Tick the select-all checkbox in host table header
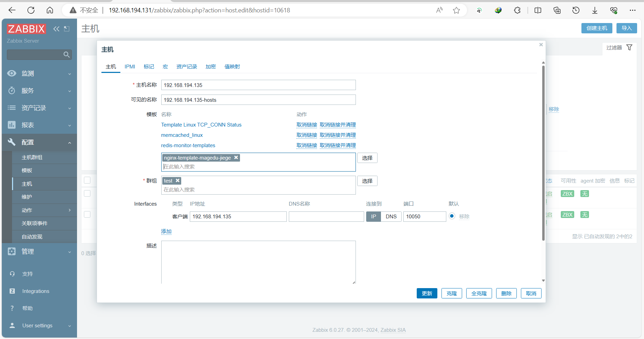 (x=87, y=180)
